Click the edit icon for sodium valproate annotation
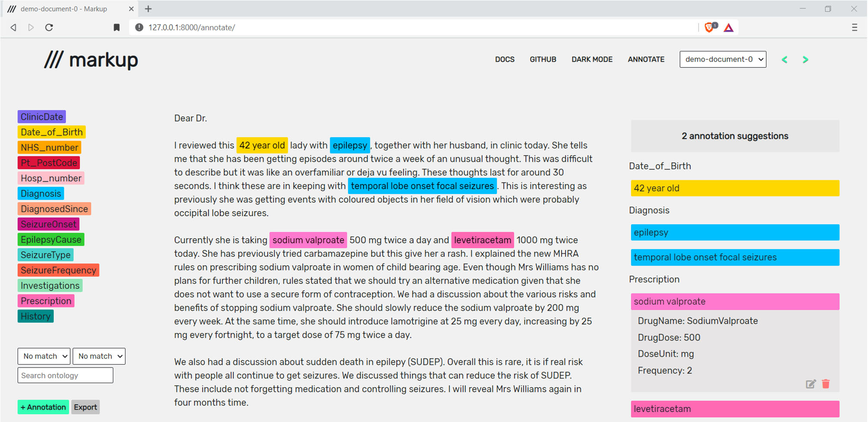The image size is (868, 422). (811, 384)
